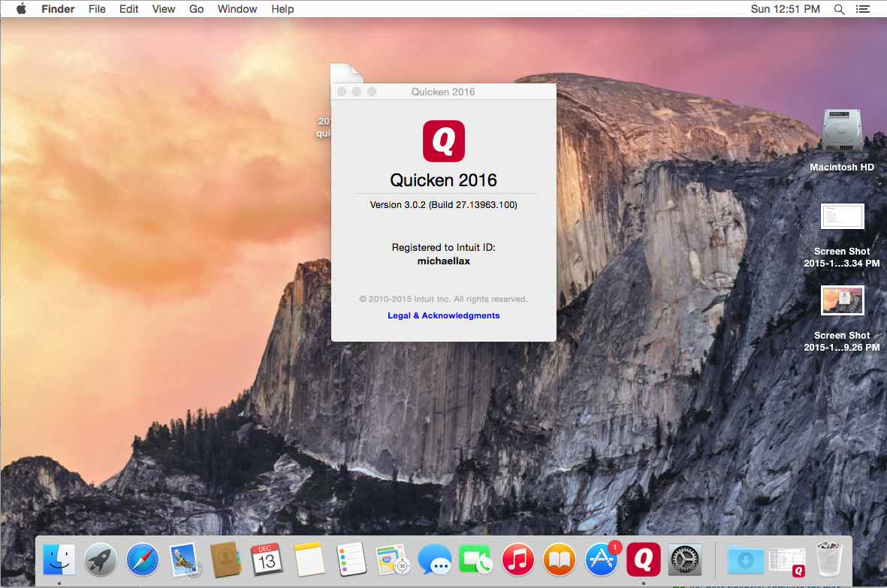Open Mail stamp icon in Dock
887x588 pixels.
pos(185,559)
